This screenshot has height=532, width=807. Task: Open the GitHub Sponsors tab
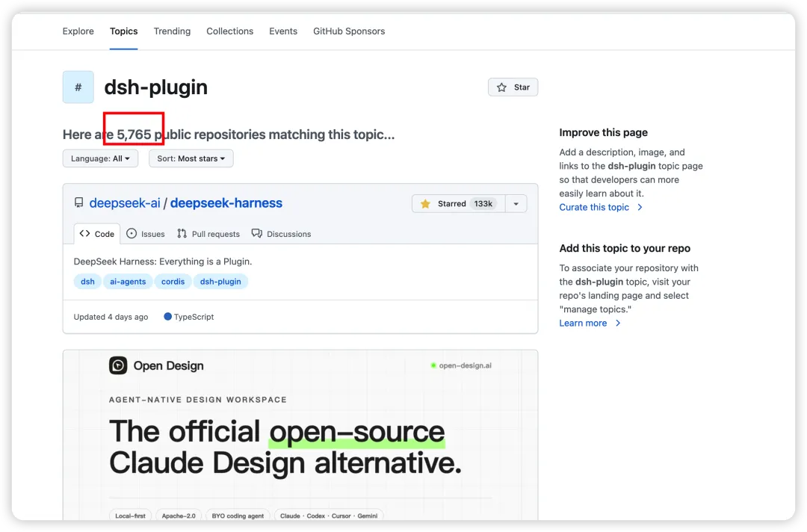coord(349,31)
